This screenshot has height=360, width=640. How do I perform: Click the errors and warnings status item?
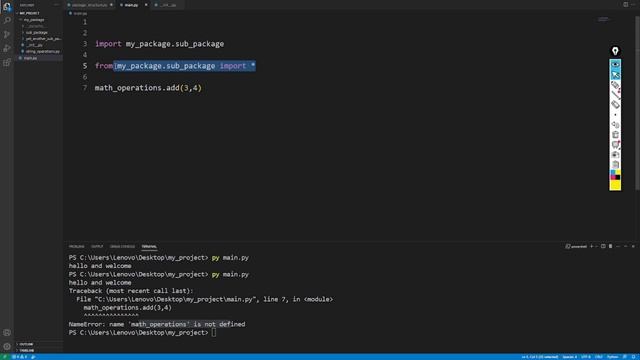[20, 357]
